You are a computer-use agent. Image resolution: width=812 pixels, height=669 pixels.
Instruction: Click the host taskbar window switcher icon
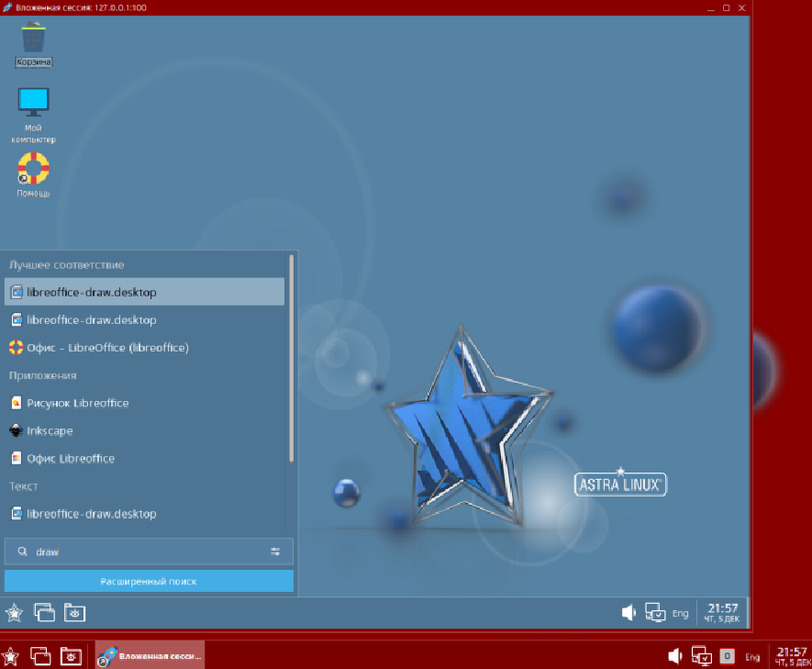(x=40, y=656)
